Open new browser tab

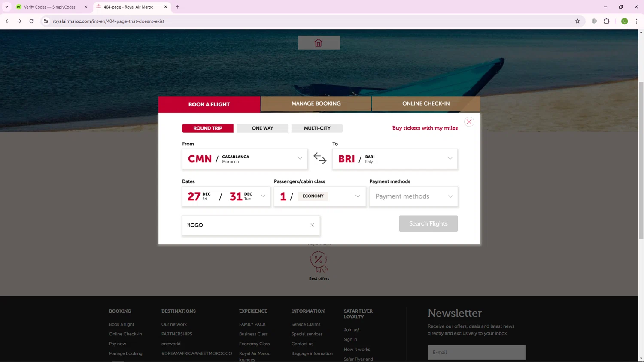coord(178,7)
